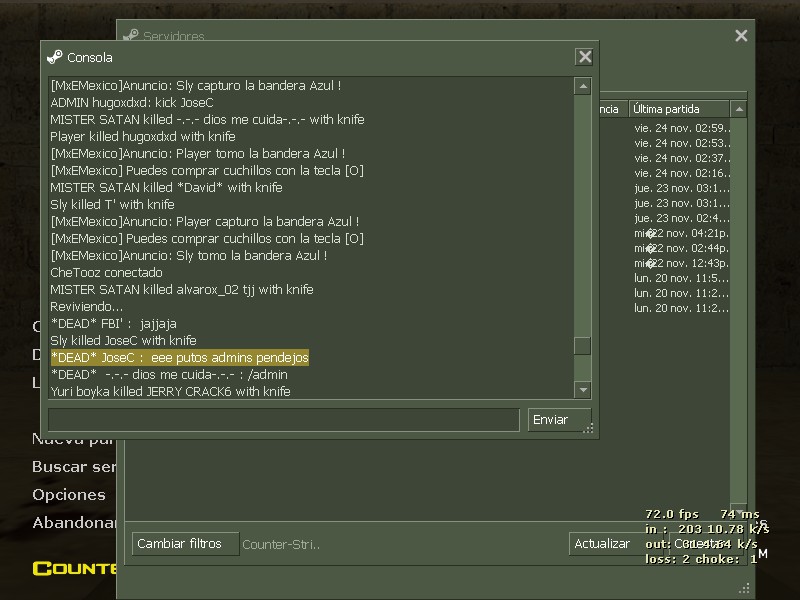Image resolution: width=800 pixels, height=600 pixels.
Task: Click line 'Player capturo la bandera Azul'
Action: pos(205,221)
